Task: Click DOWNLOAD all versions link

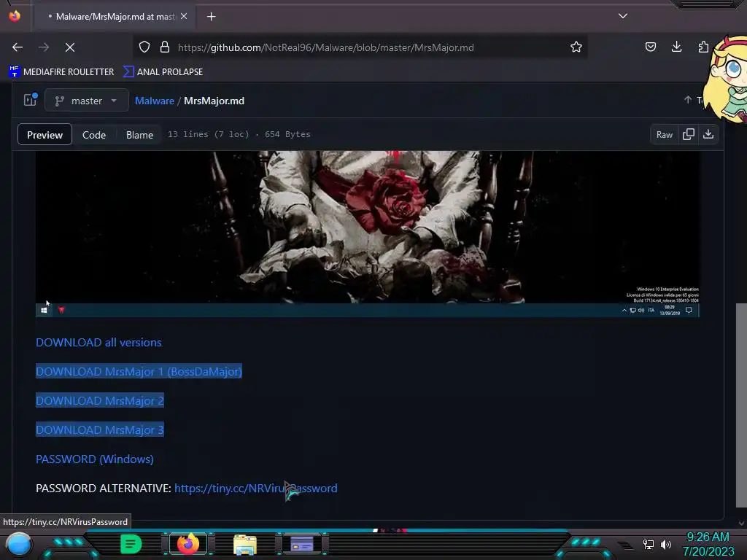Action: pos(98,343)
